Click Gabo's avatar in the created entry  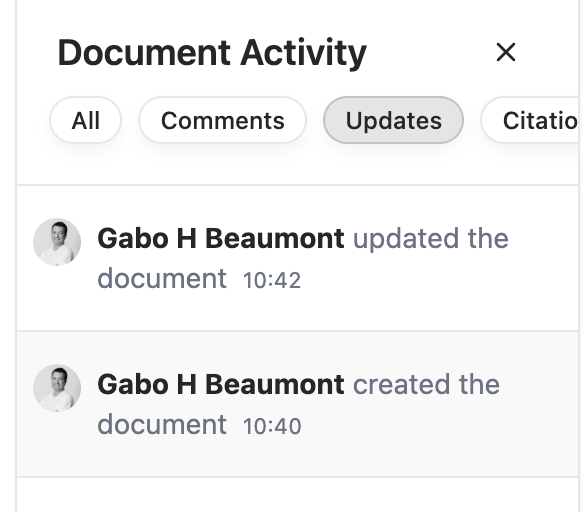click(57, 388)
